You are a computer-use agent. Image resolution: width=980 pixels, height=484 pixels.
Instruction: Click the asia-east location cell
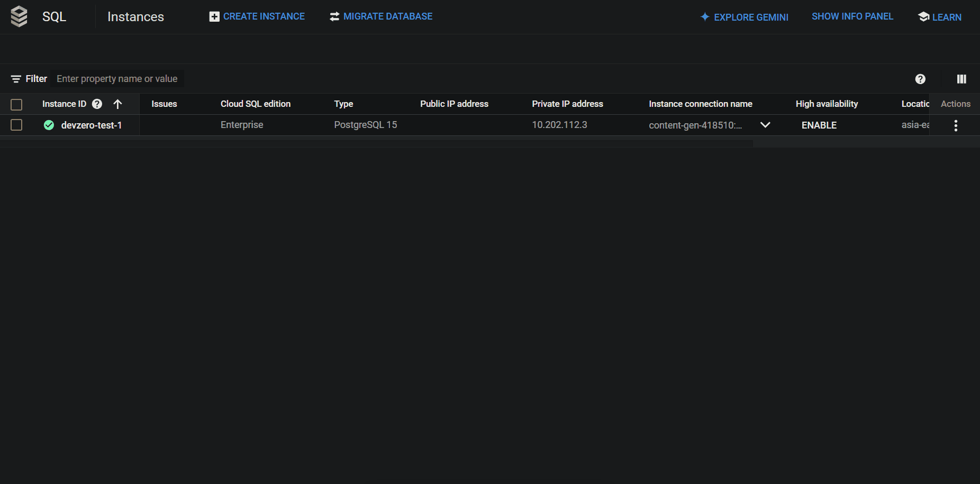pos(915,125)
